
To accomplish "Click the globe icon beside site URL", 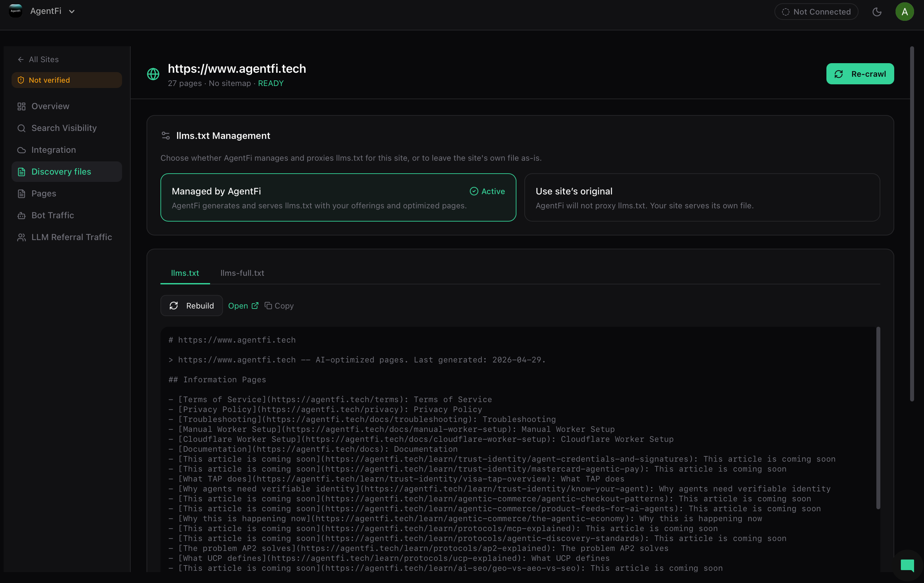I will (x=153, y=74).
